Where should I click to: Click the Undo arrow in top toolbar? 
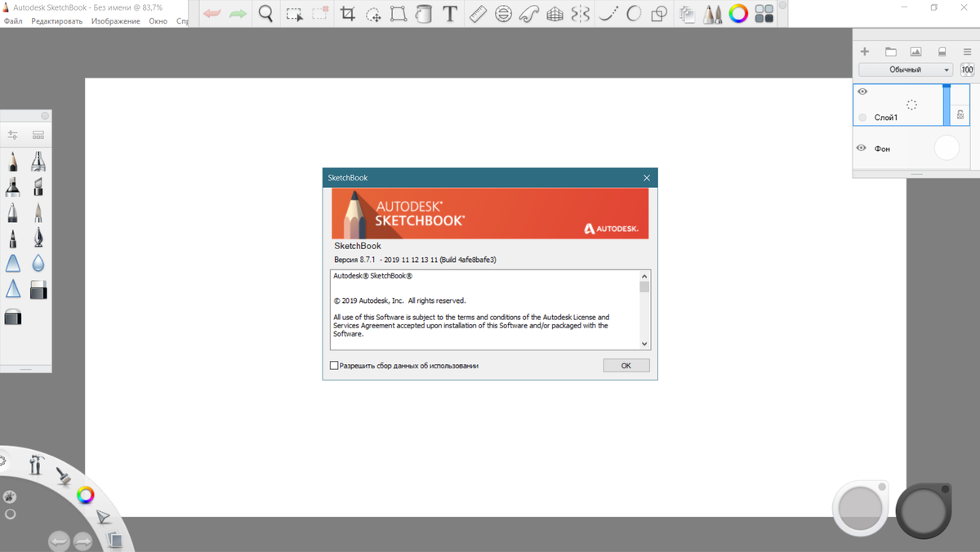tap(212, 14)
